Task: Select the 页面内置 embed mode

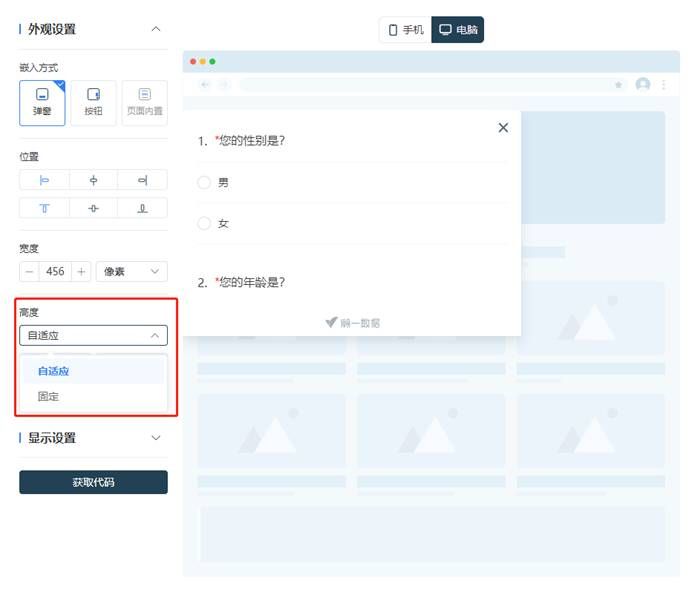Action: click(145, 103)
